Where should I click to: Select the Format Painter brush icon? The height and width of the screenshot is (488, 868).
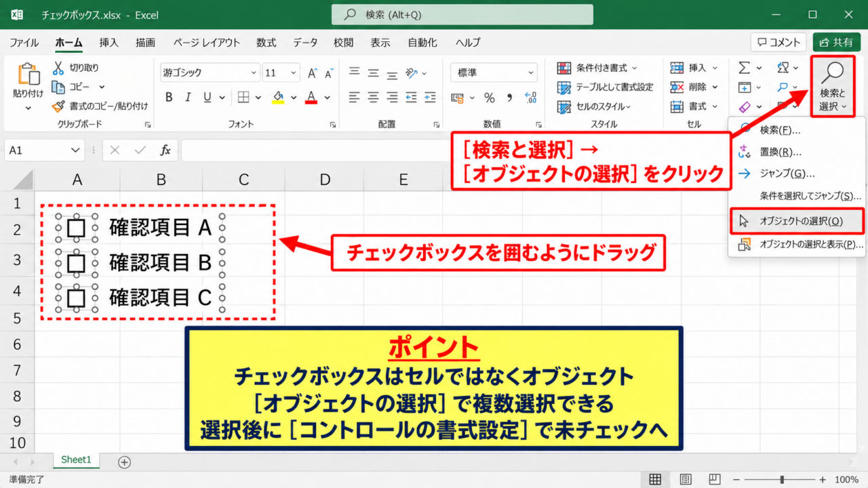58,106
